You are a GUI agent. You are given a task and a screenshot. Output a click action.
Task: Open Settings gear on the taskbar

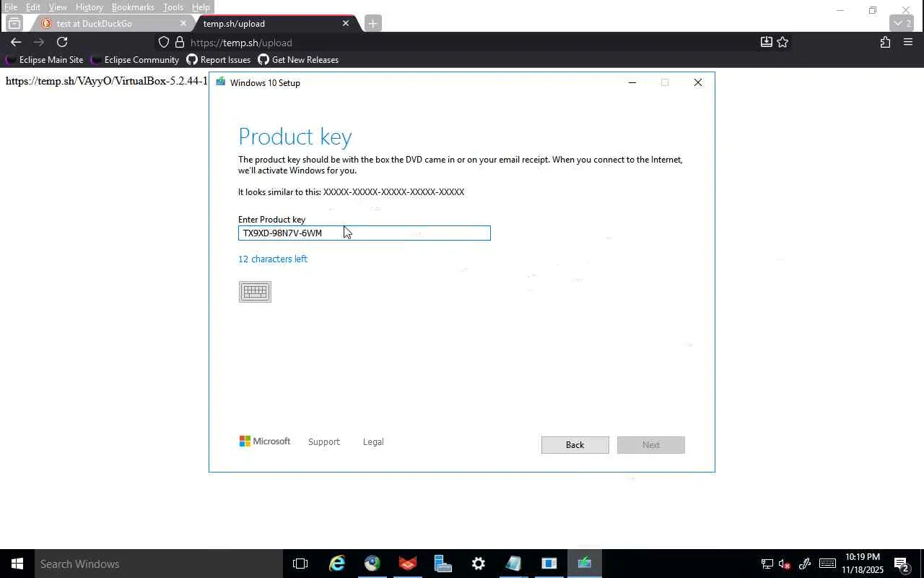point(479,564)
